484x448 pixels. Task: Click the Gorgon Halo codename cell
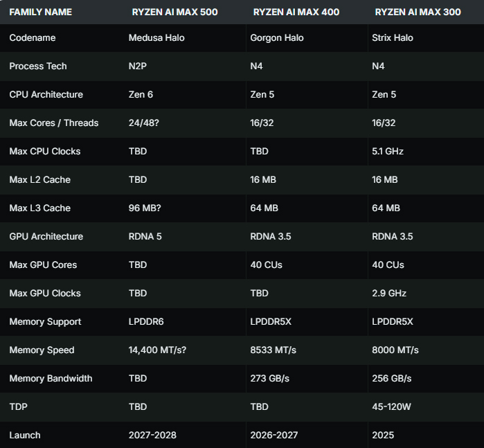276,37
